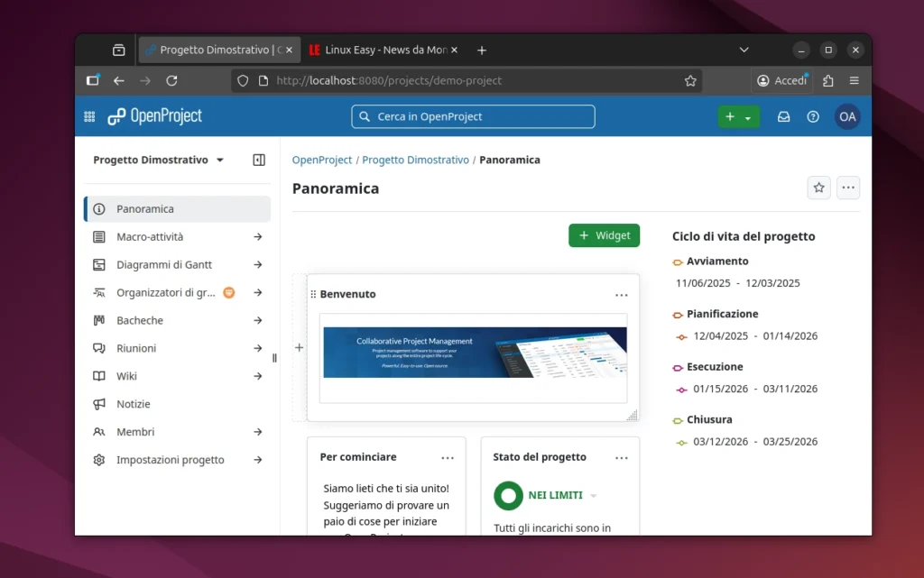Click the Widget button to add a widget
924x578 pixels.
(604, 235)
